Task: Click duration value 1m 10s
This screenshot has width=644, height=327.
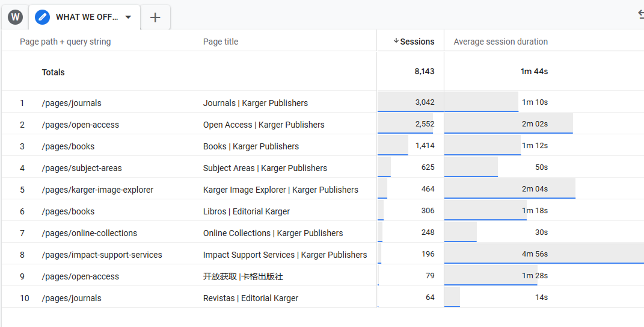Action: [x=535, y=102]
